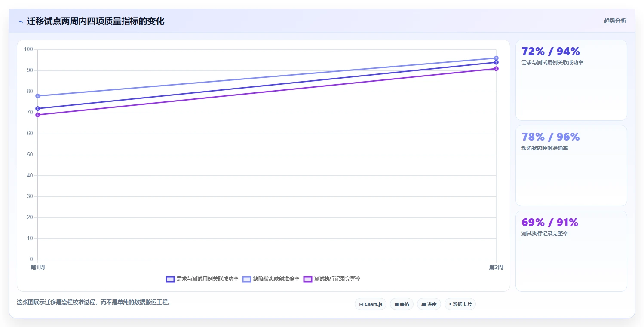Click the 第2周 x-axis label
This screenshot has width=644, height=327.
pyautogui.click(x=496, y=267)
